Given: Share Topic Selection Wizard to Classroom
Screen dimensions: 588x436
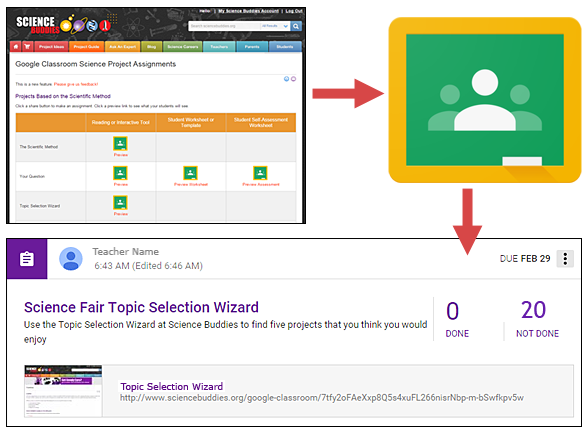Looking at the screenshot, I should click(120, 202).
